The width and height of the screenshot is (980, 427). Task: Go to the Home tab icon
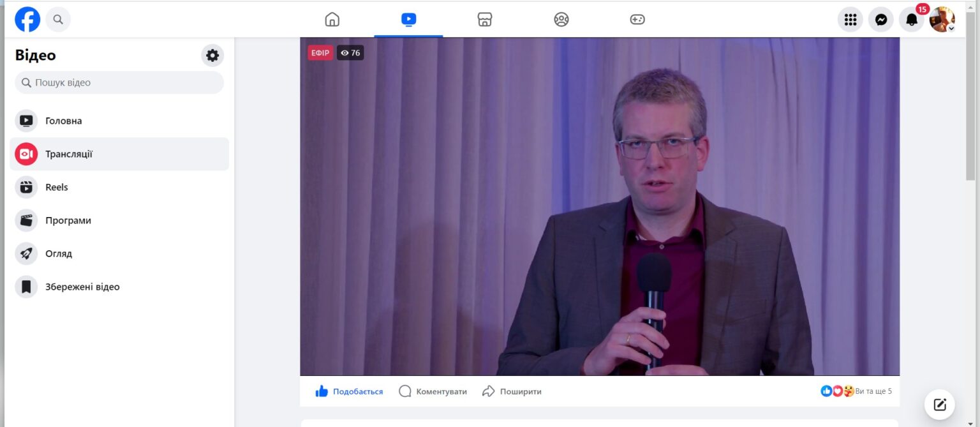pyautogui.click(x=332, y=19)
